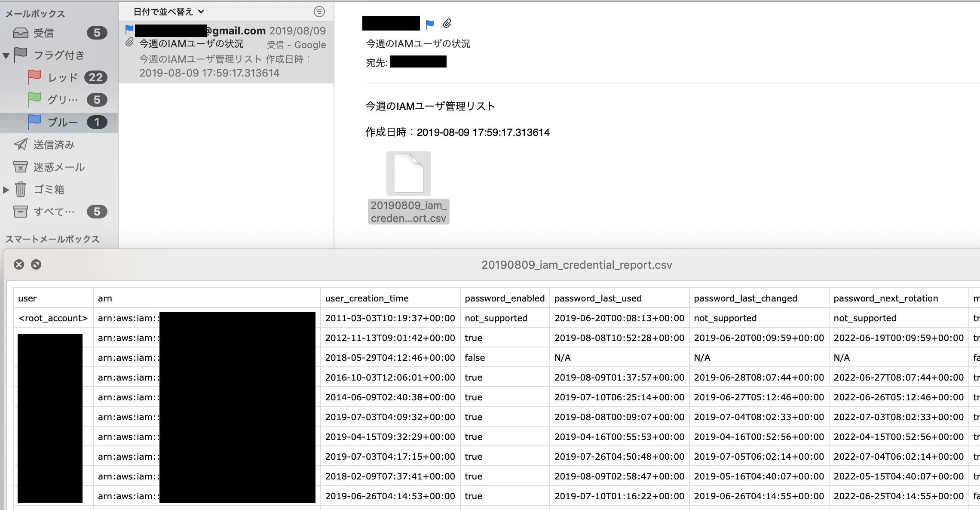This screenshot has height=510, width=980.
Task: Open the 迷惑メール mailbox
Action: (x=59, y=167)
